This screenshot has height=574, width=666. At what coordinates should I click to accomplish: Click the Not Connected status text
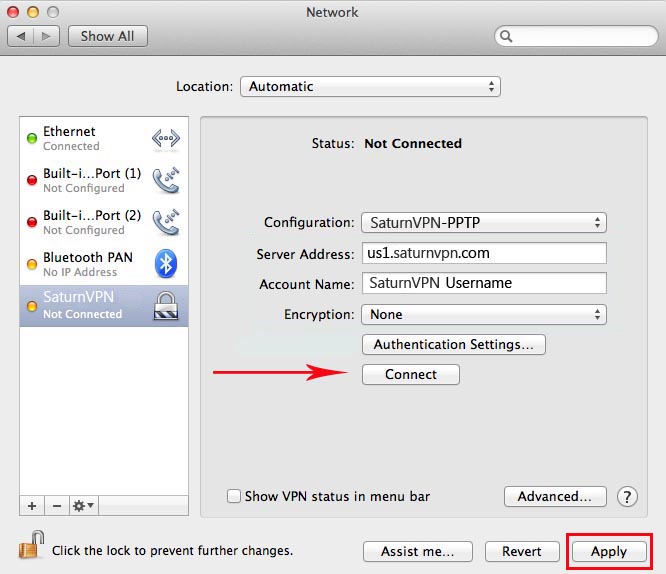(413, 144)
